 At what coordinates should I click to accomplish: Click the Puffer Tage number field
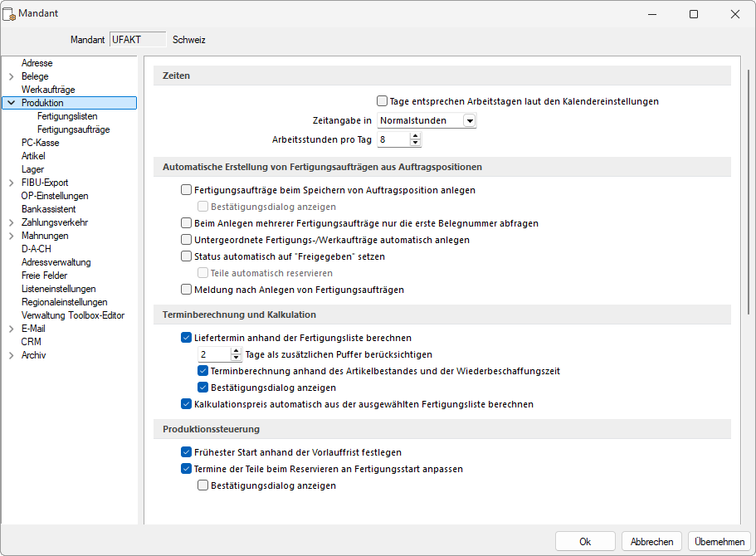click(212, 354)
